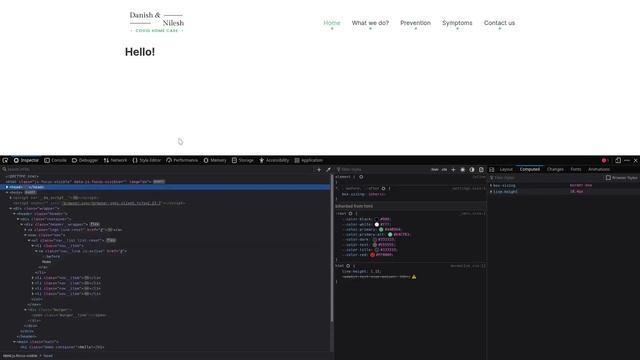Click the flex badge on header wrapper div

pyautogui.click(x=94, y=224)
